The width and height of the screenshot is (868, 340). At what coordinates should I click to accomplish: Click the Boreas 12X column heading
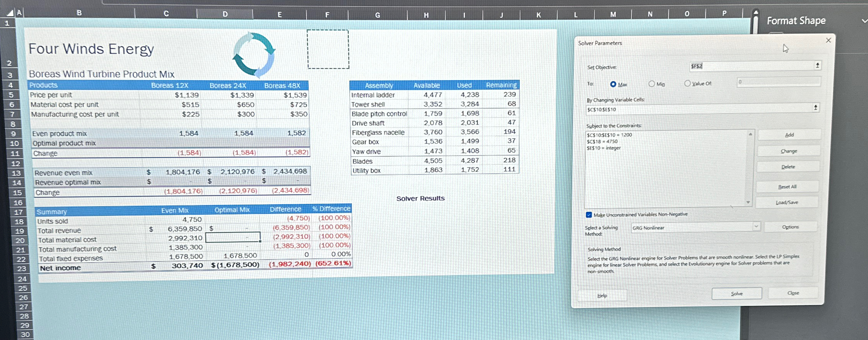[x=170, y=85]
